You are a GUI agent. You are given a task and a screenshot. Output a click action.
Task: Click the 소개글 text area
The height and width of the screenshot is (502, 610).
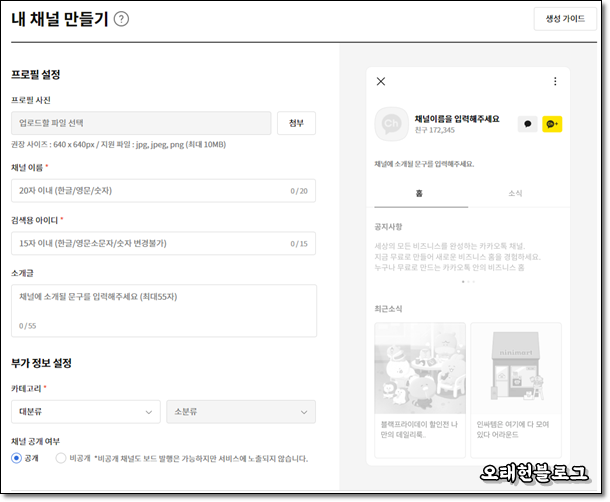(164, 311)
